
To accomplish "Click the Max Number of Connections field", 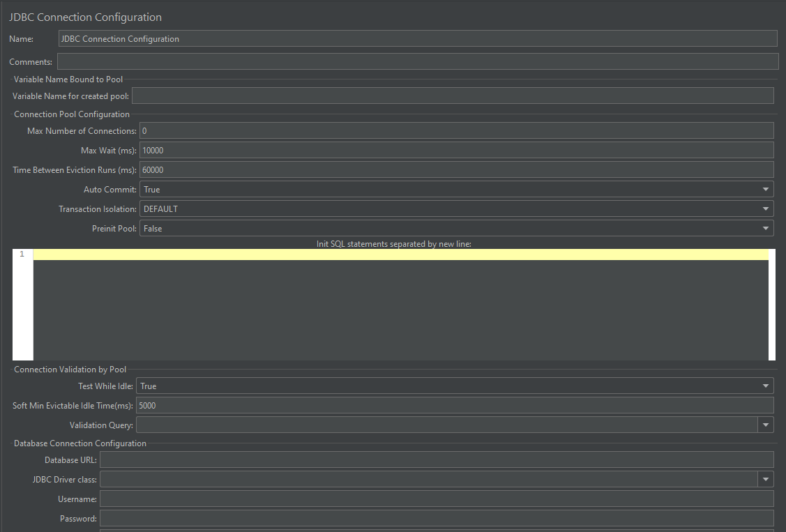I will coord(456,131).
